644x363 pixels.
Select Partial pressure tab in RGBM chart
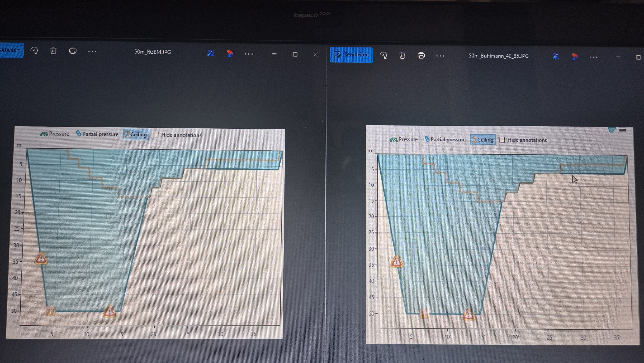(97, 134)
